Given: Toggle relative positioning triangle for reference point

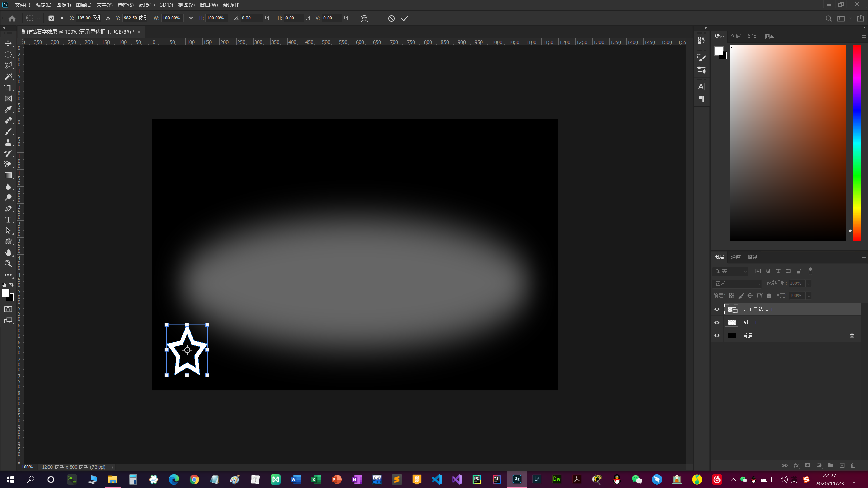Looking at the screenshot, I should click(108, 18).
